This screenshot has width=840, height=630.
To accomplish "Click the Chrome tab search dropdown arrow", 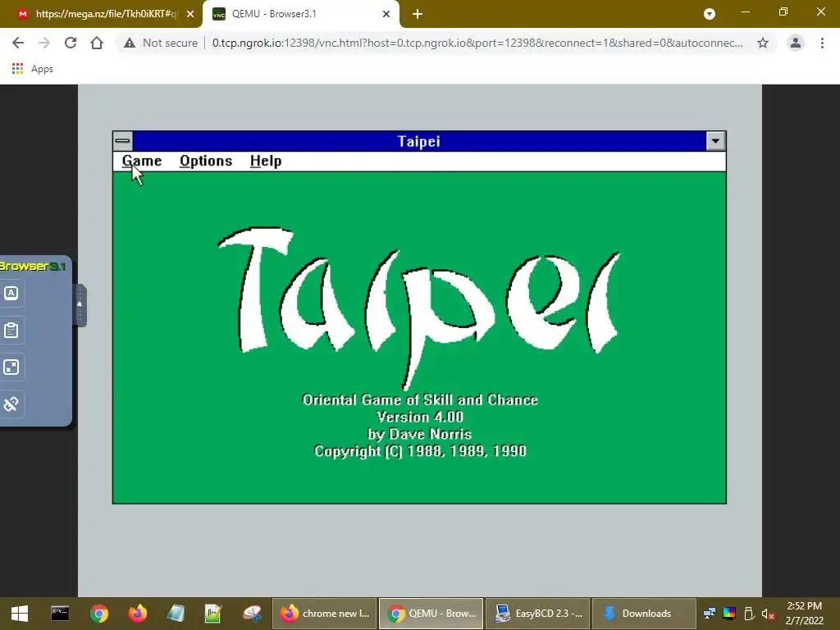I will coord(710,15).
